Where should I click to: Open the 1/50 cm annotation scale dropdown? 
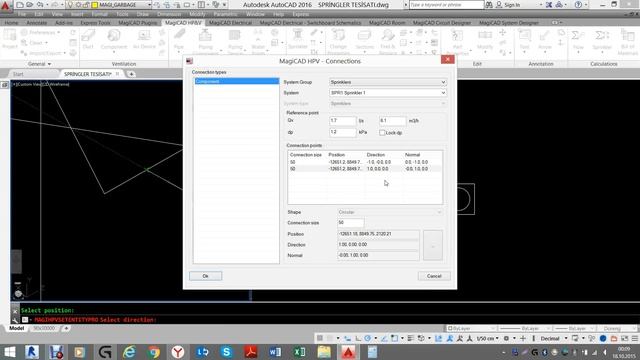(x=488, y=338)
